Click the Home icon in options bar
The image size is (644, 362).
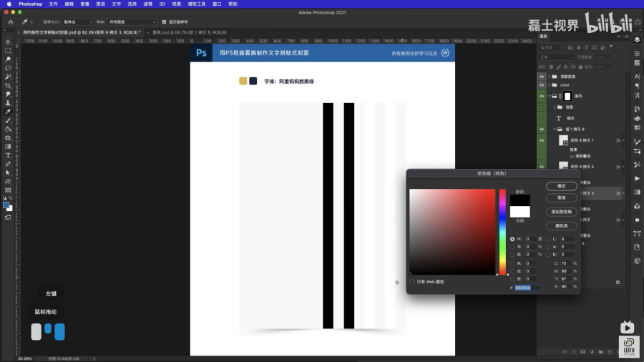pos(11,21)
